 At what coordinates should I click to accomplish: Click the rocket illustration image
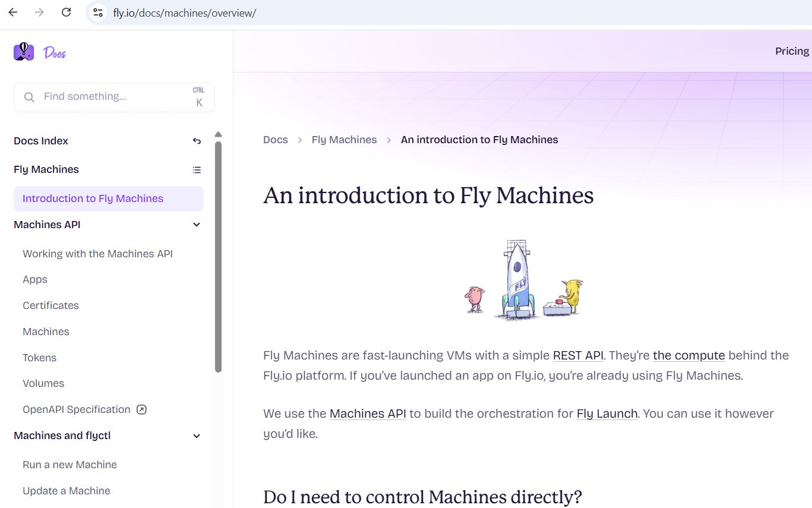(524, 280)
